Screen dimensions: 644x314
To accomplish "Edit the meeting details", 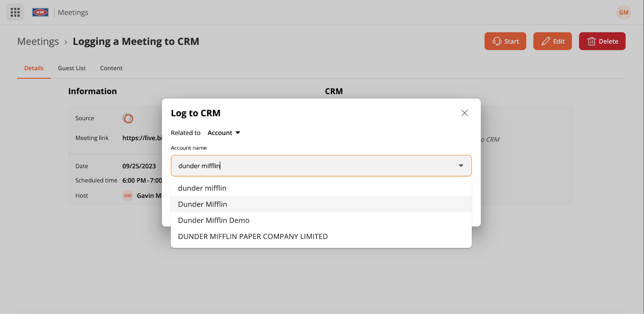I will coord(552,41).
